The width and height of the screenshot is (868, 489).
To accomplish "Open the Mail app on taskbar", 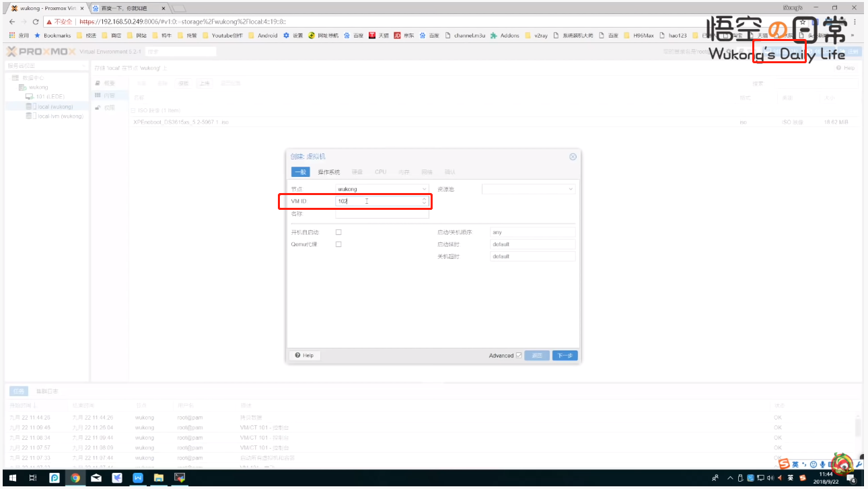I will [96, 478].
